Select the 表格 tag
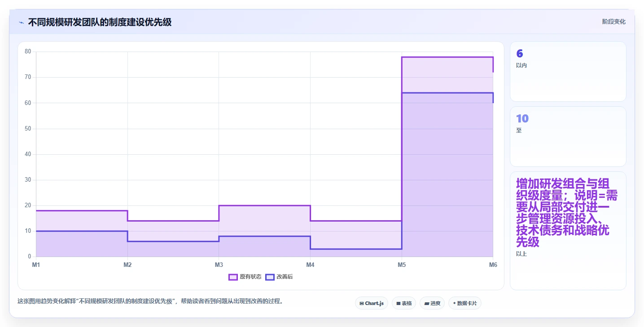Screen dimensions: 644x327 click(x=404, y=303)
